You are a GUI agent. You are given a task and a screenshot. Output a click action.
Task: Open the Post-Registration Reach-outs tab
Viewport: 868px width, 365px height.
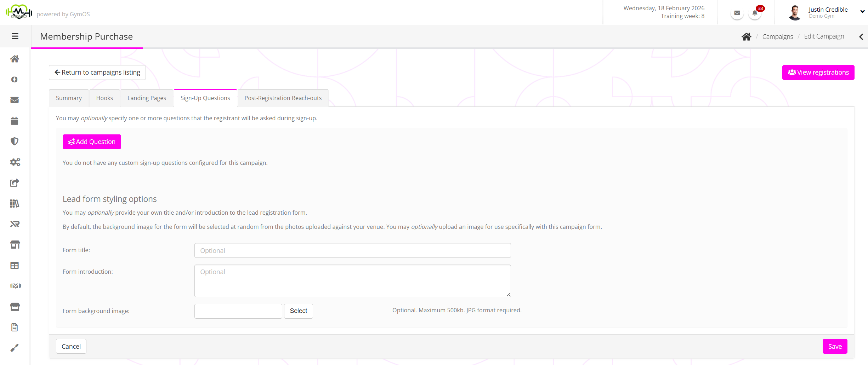click(283, 98)
